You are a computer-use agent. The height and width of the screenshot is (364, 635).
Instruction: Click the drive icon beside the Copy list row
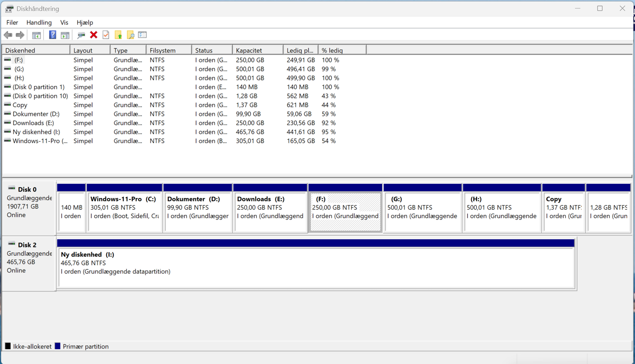pos(7,105)
